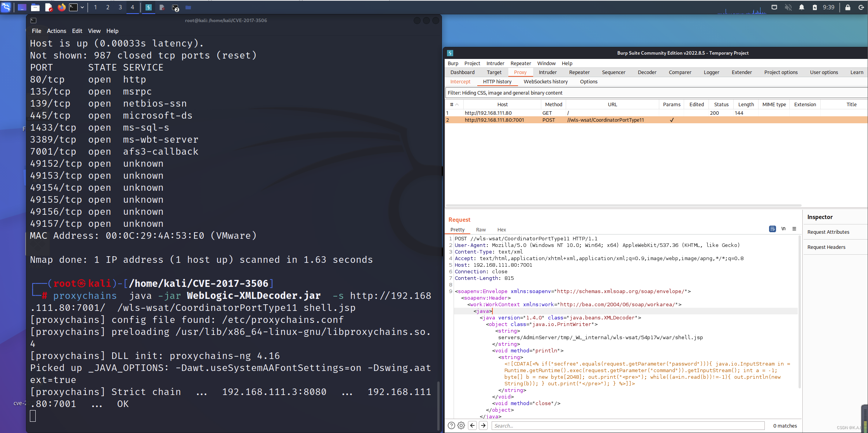This screenshot has width=868, height=433.
Task: Click the search help question mark icon
Action: 451,426
